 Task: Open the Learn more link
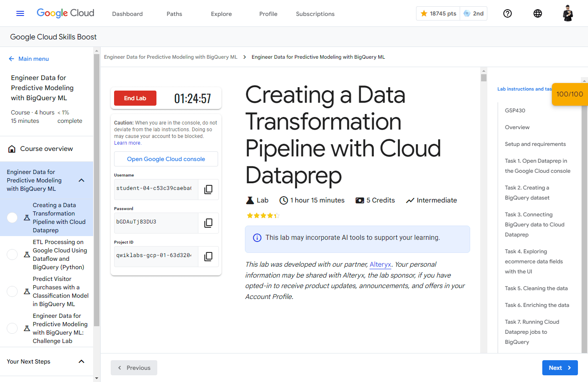(127, 143)
